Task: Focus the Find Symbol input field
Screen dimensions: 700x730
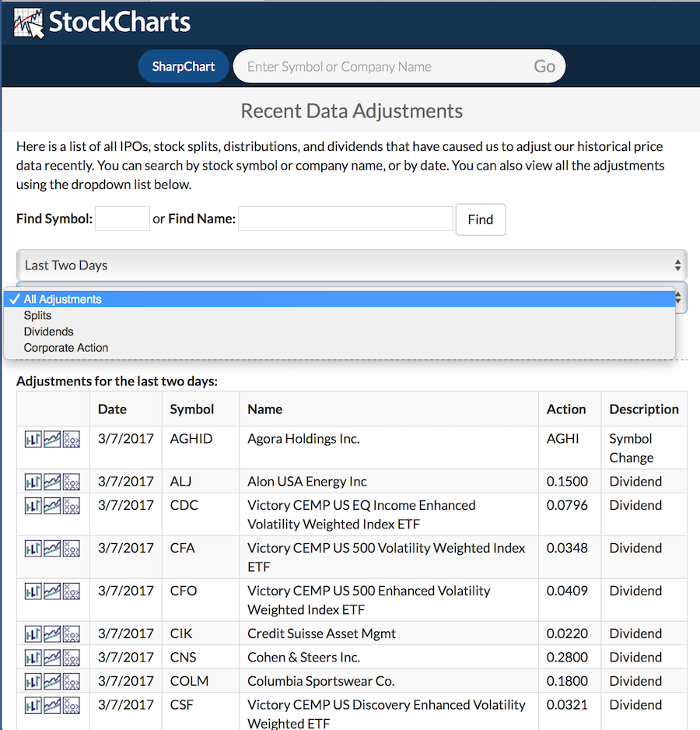Action: pyautogui.click(x=122, y=219)
